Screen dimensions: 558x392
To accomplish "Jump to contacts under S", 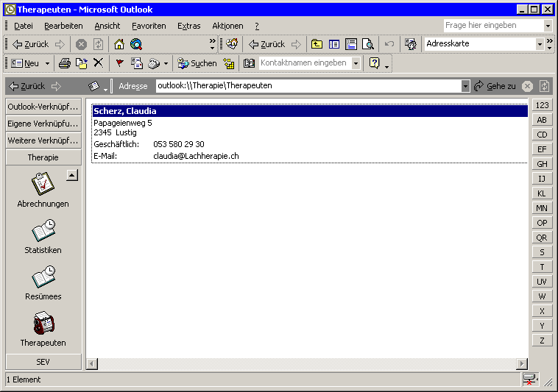I will click(x=542, y=252).
